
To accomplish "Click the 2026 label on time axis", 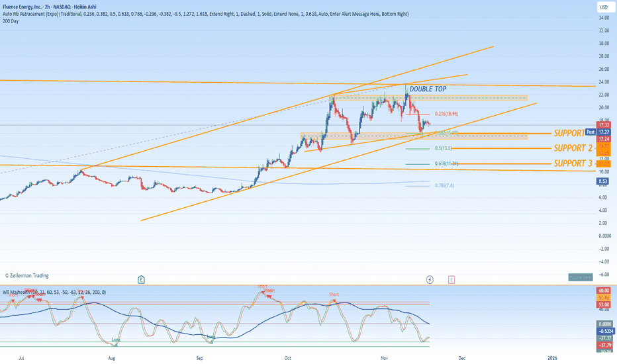I will (x=553, y=358).
